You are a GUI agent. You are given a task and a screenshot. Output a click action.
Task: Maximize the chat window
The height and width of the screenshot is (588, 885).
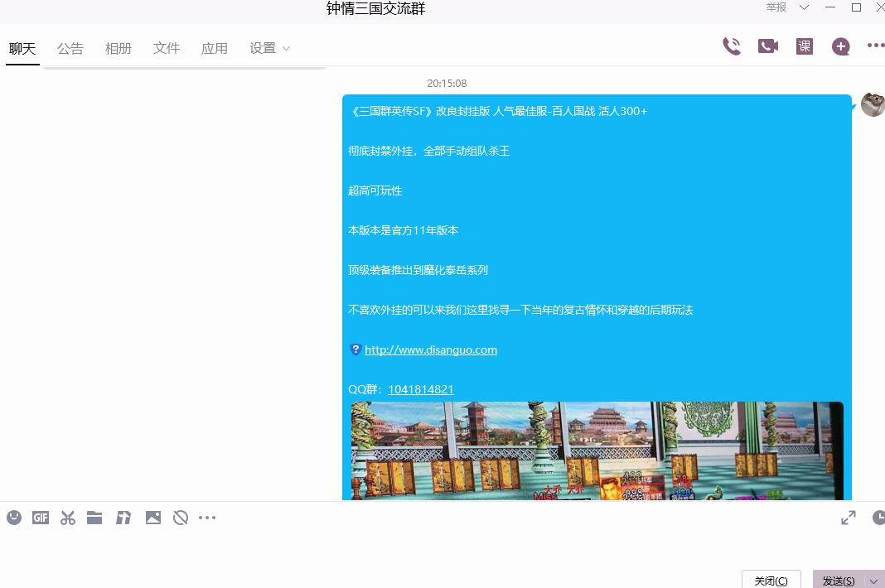coord(856,7)
